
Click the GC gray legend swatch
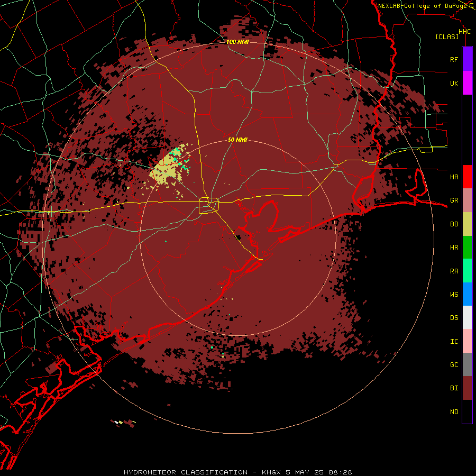(x=467, y=364)
